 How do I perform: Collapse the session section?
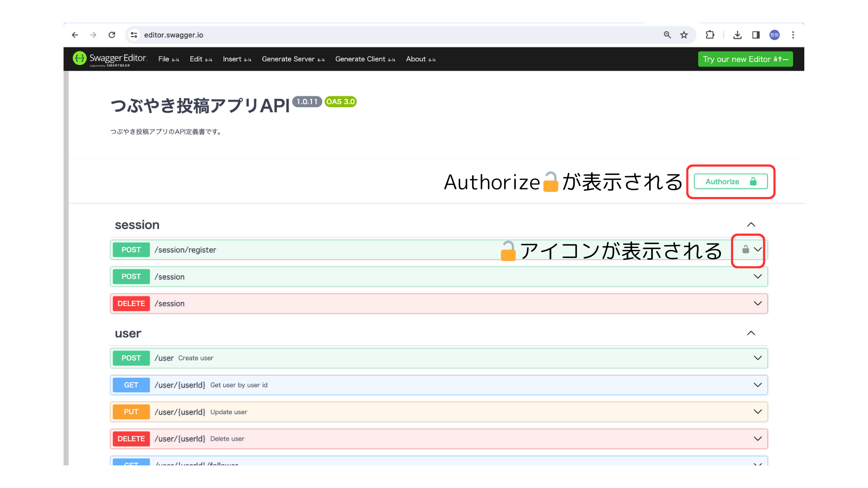coord(751,225)
